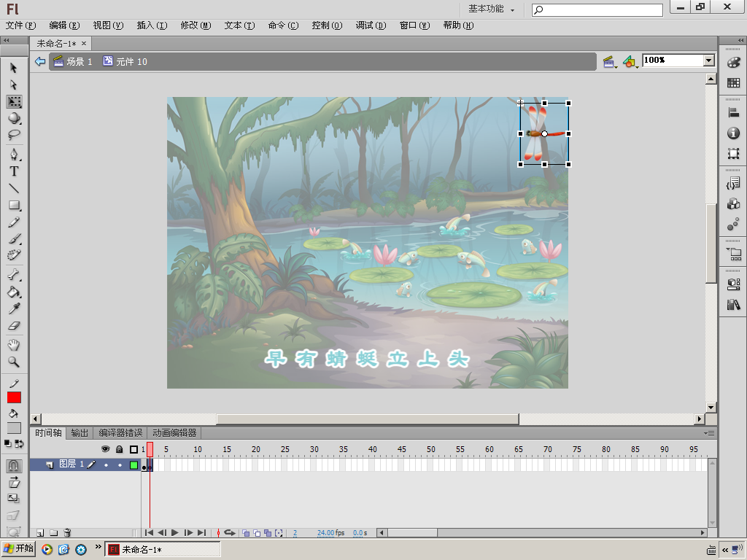Click the red stroke color swatch
This screenshot has height=560, width=747.
(x=14, y=397)
